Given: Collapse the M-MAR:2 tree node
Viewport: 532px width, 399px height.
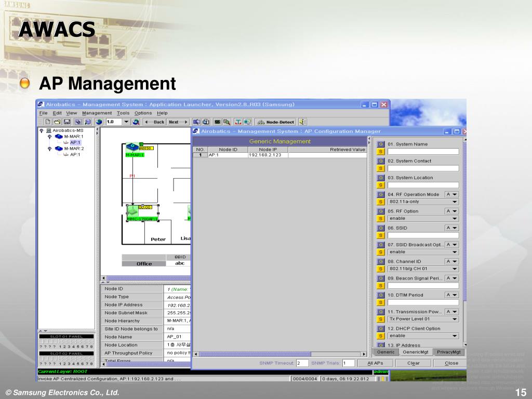Looking at the screenshot, I should coord(49,149).
